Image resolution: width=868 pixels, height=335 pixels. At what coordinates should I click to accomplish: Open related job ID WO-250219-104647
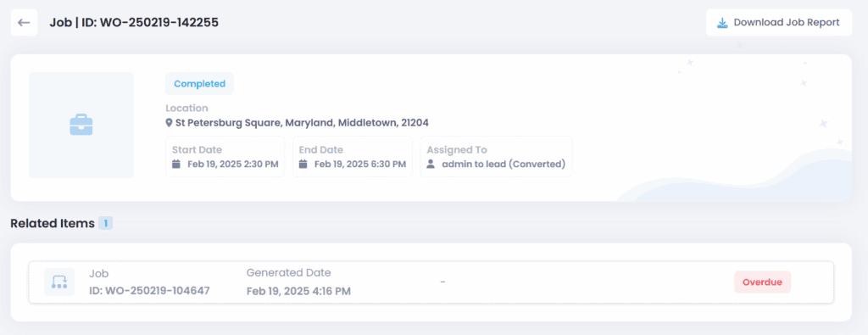coord(149,291)
